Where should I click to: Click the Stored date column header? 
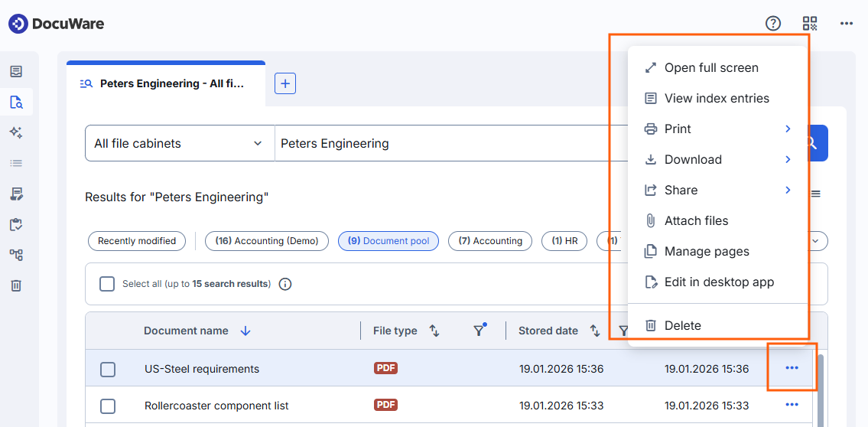(548, 331)
